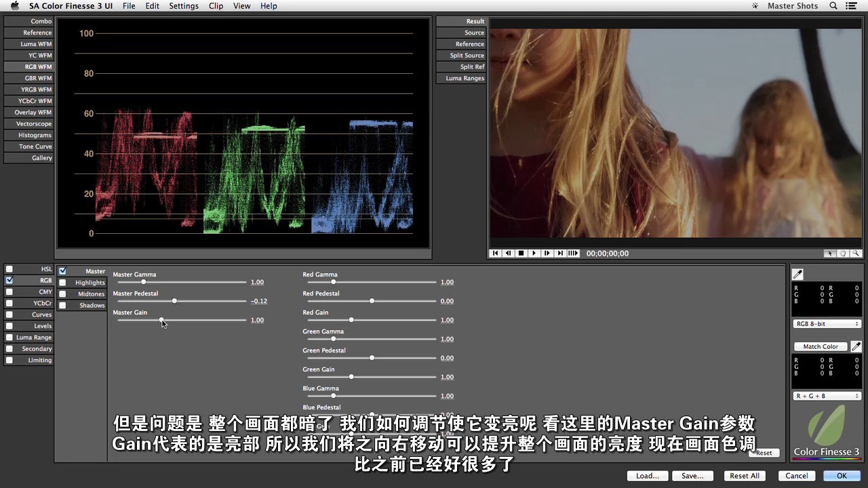Click the Reset All button
Viewport: 868px width, 488px height.
click(744, 476)
